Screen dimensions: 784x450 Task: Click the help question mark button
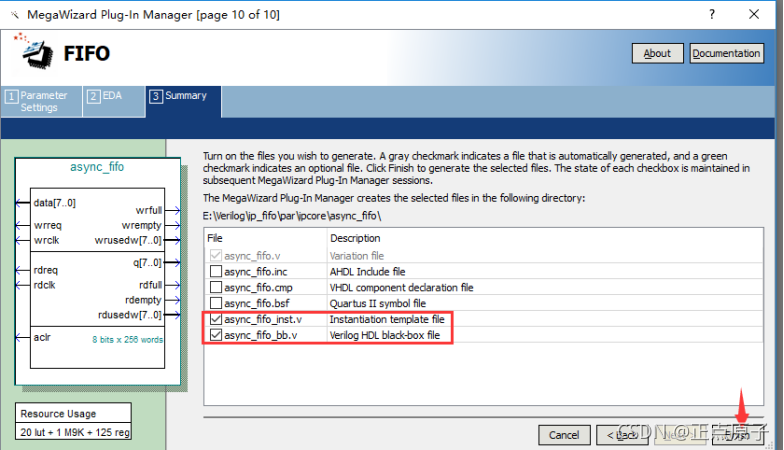tap(712, 14)
